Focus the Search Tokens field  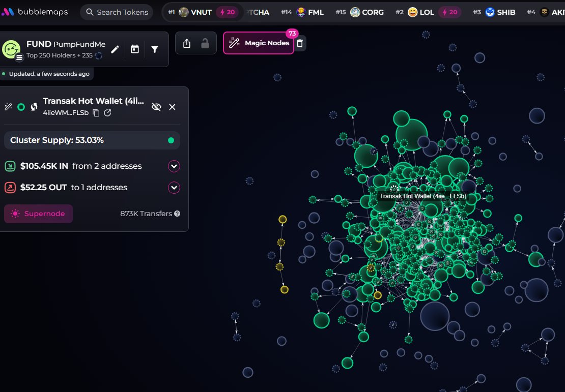point(117,12)
